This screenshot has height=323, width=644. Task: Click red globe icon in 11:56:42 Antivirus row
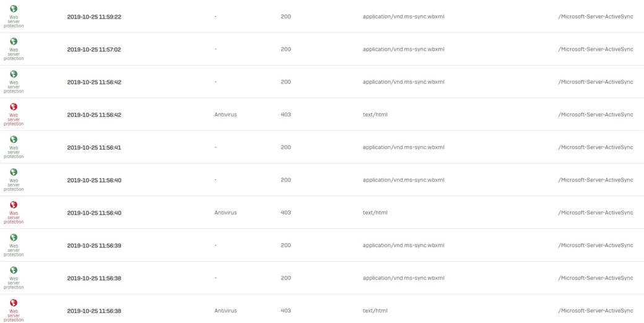pyautogui.click(x=14, y=107)
